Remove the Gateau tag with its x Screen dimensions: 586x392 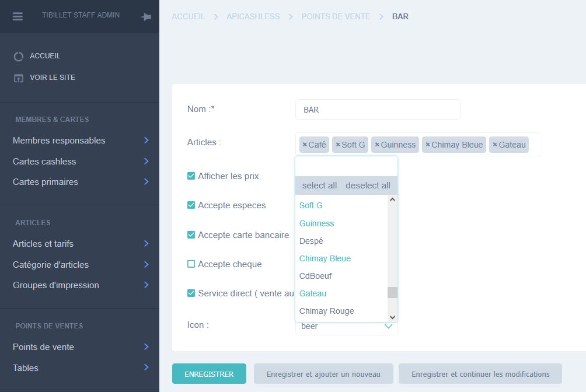tap(495, 145)
